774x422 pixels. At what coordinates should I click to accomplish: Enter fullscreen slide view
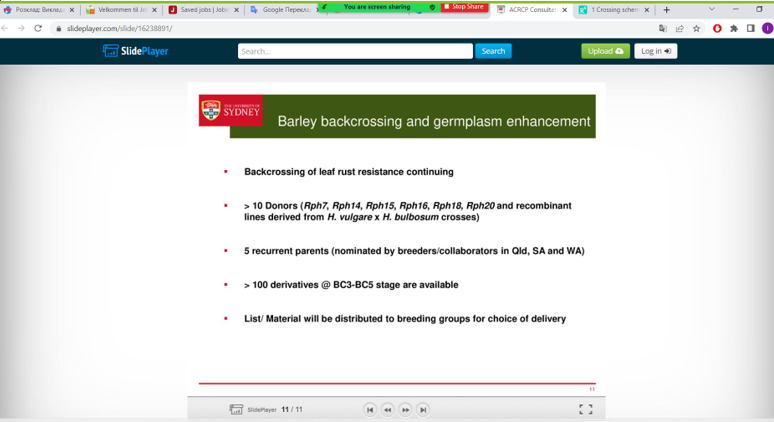click(586, 409)
